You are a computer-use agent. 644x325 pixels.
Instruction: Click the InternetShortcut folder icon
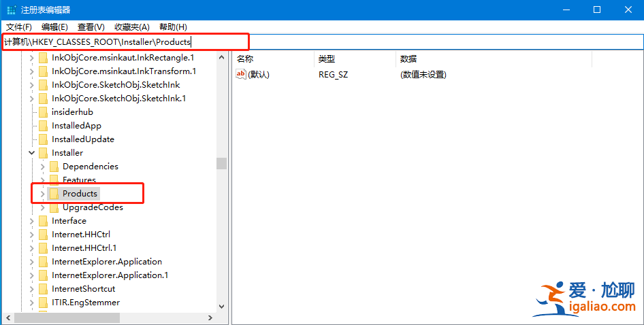pyautogui.click(x=43, y=288)
